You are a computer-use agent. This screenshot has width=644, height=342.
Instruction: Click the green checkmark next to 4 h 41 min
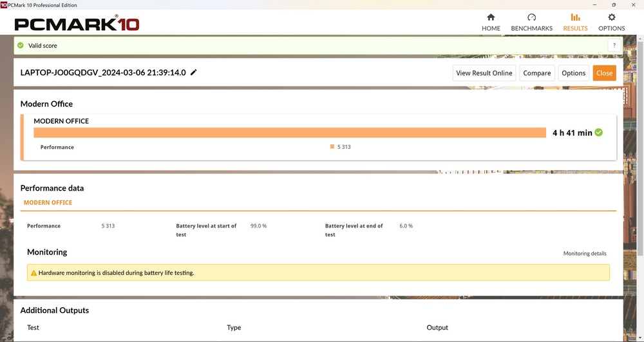pos(599,133)
